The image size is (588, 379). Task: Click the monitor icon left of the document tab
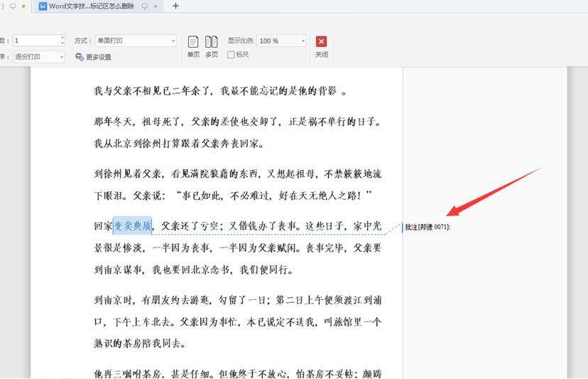coord(13,6)
